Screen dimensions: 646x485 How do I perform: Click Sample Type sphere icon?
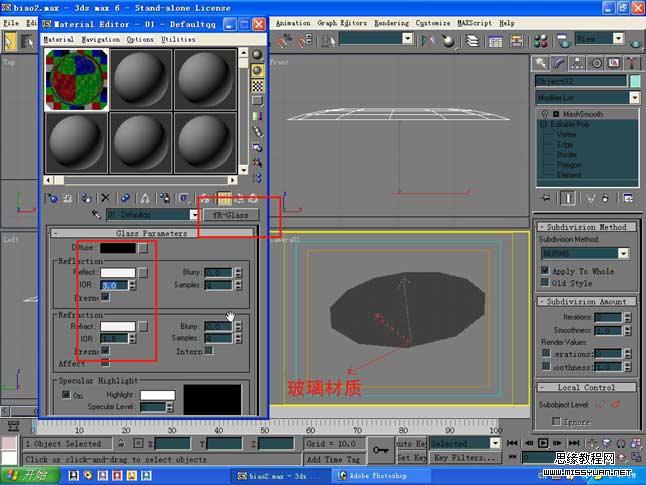(x=257, y=55)
